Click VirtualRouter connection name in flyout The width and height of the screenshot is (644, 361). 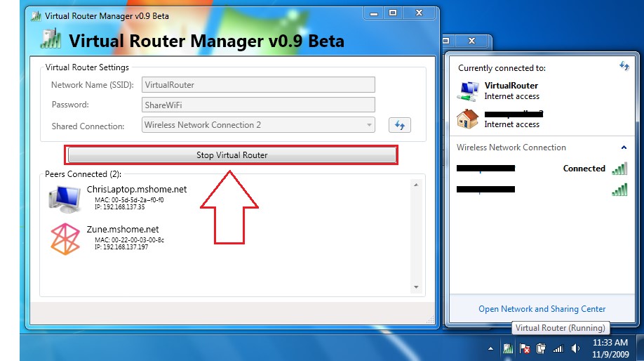click(511, 86)
